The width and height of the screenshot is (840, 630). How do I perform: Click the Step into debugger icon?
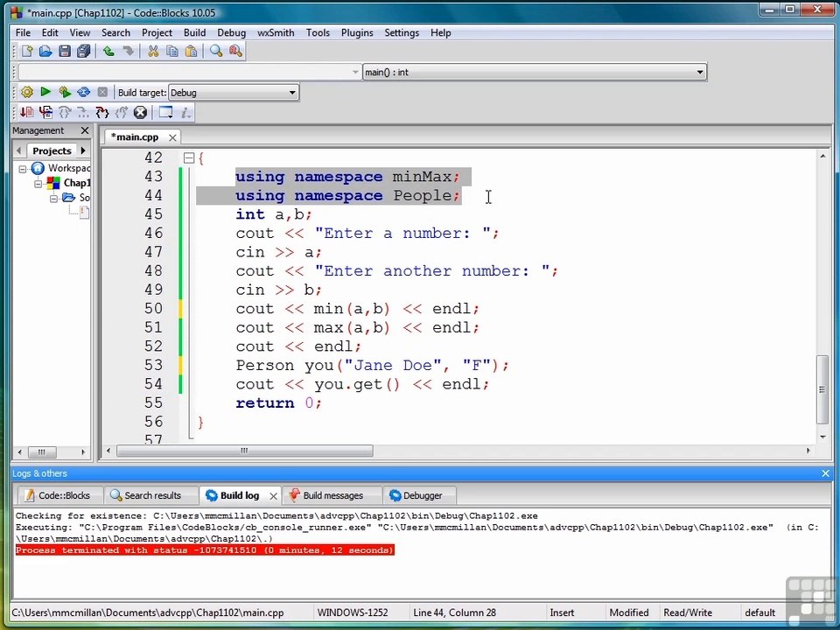click(x=102, y=113)
